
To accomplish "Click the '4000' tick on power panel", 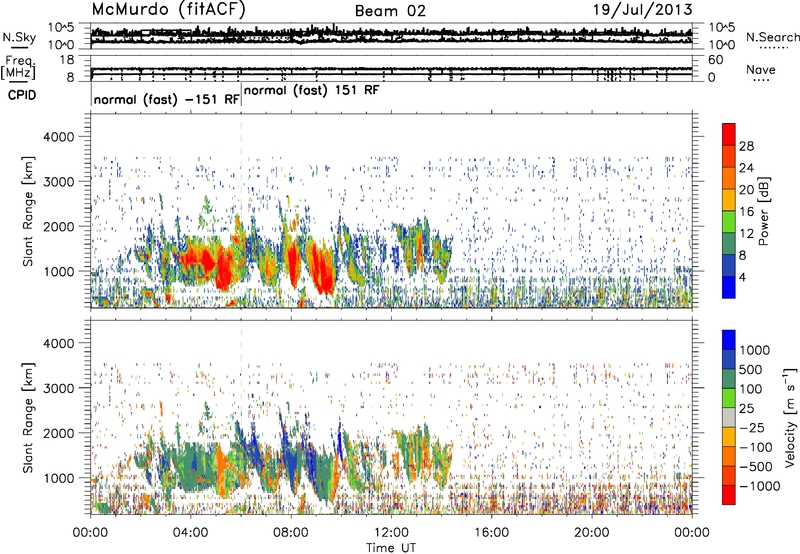I will point(58,137).
